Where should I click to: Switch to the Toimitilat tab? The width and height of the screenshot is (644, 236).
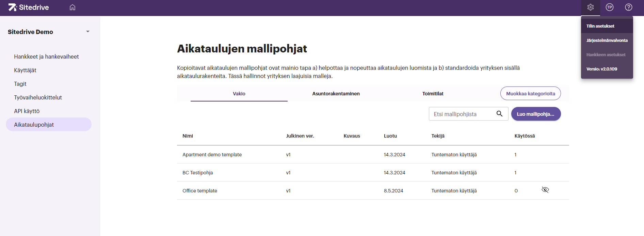point(433,94)
